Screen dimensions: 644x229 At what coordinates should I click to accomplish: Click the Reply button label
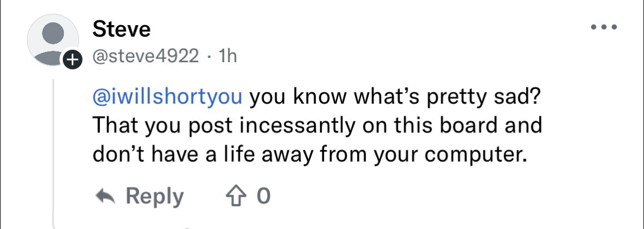pos(155,196)
